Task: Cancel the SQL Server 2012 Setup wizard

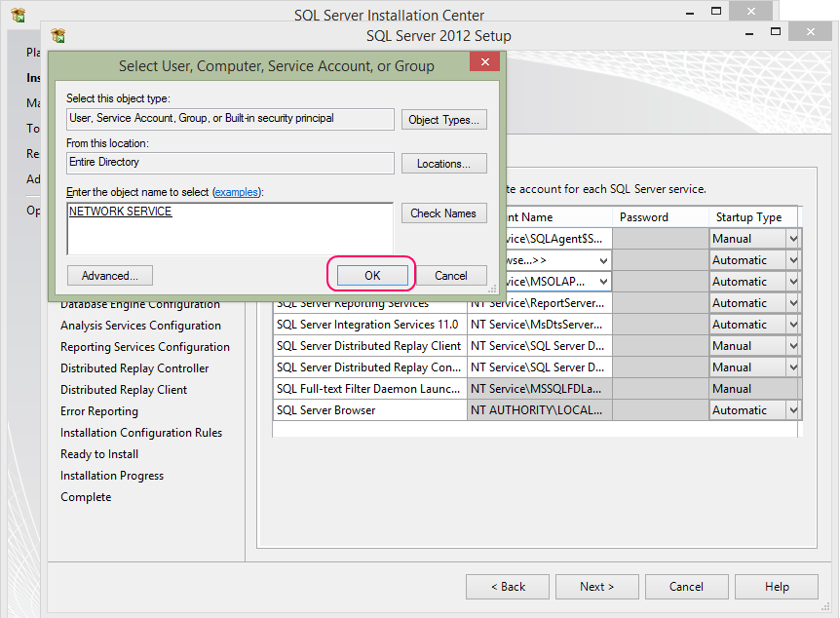Action: click(x=686, y=587)
